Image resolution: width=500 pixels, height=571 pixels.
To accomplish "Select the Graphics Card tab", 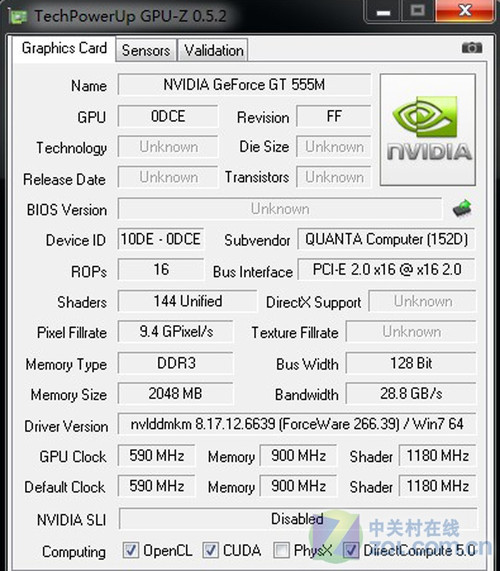I will 64,48.
